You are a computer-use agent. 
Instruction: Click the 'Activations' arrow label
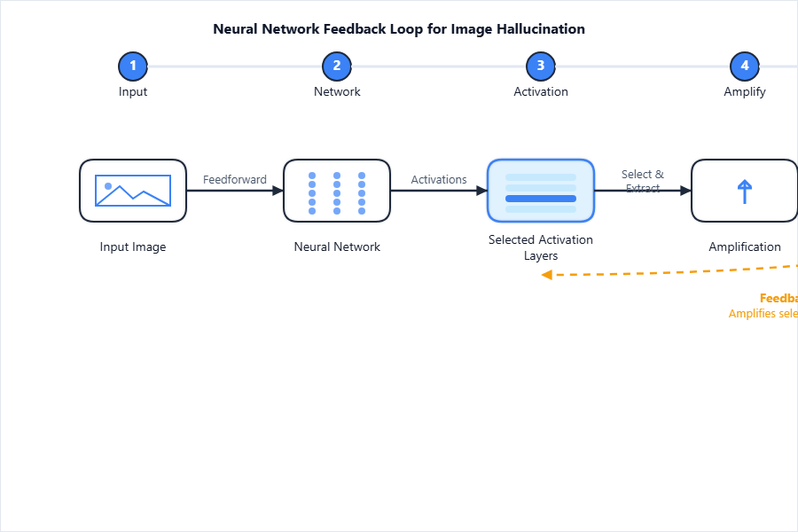coord(439,180)
